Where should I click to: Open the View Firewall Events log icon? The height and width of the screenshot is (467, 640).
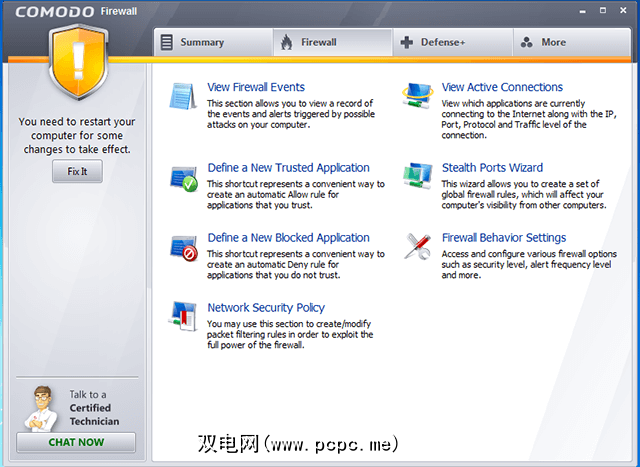pyautogui.click(x=183, y=96)
